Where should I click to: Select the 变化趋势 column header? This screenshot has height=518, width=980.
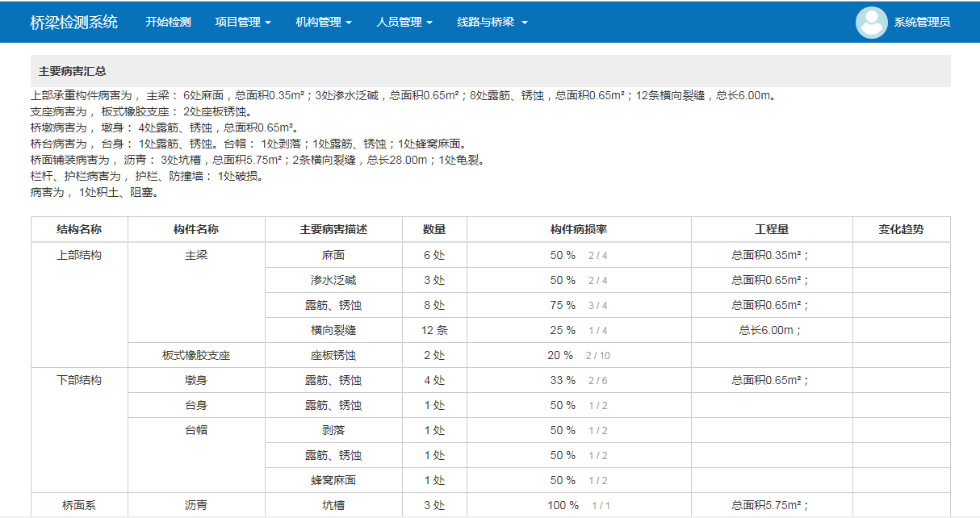tap(901, 229)
